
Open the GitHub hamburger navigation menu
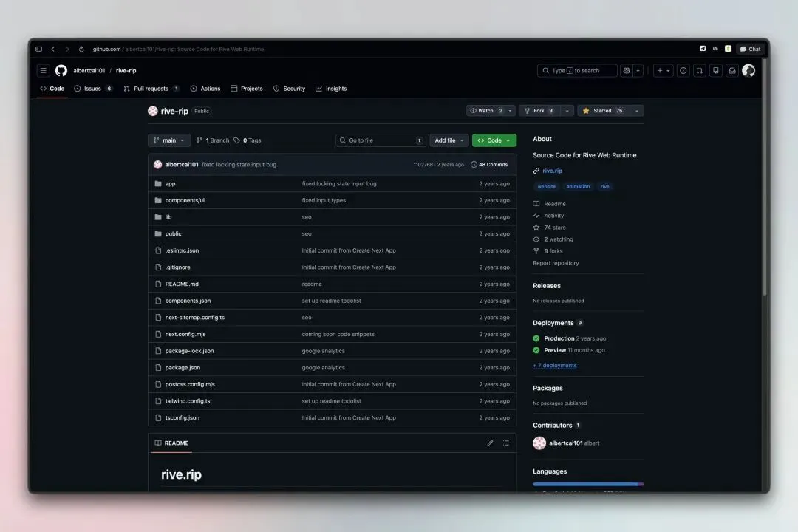point(44,71)
